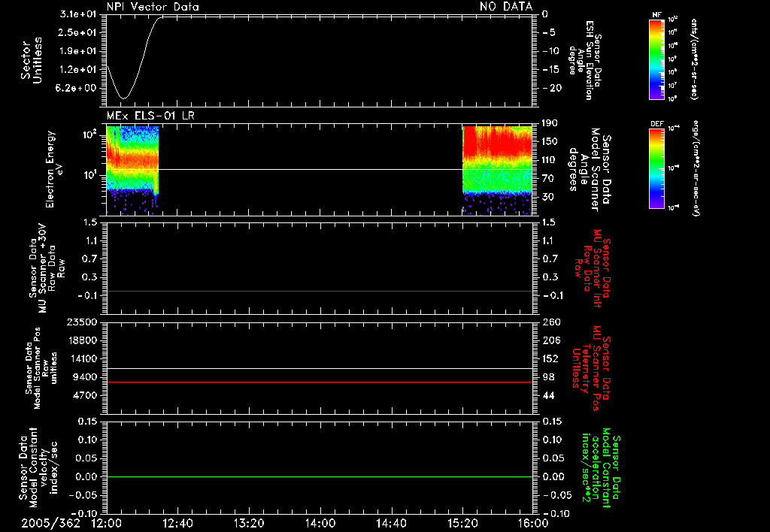Click the 98 telemetry tick label
770x532 pixels.
(x=548, y=377)
